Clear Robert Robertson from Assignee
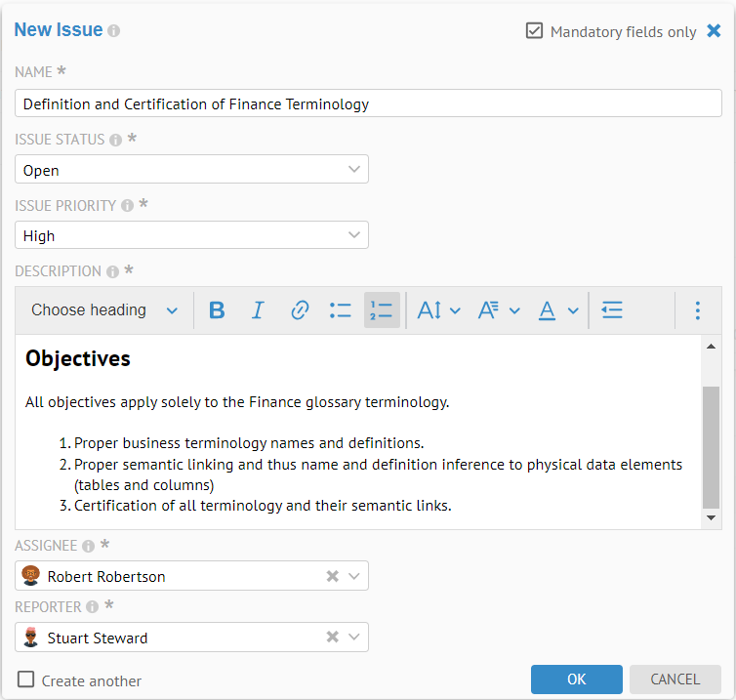This screenshot has width=736, height=700. point(332,576)
